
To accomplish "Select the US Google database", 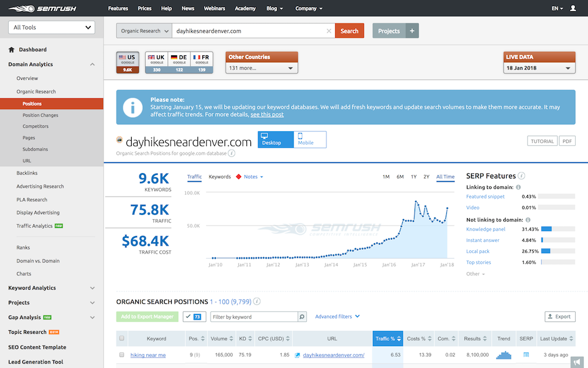I will [128, 62].
